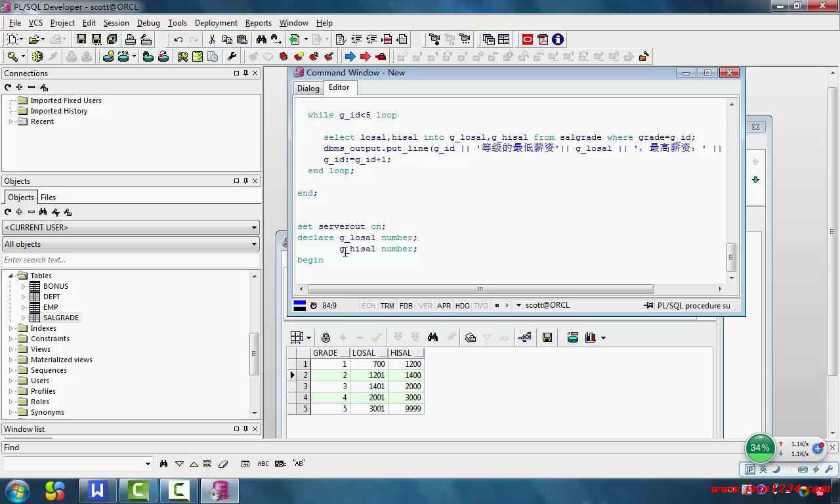Click the Cut scissors icon
This screenshot has height=504, width=840.
click(x=212, y=39)
